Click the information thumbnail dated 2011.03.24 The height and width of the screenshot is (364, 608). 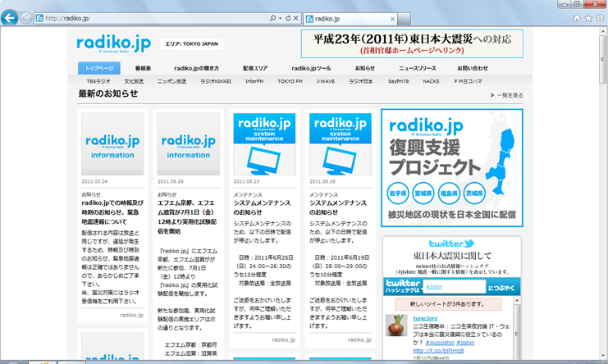point(112,144)
